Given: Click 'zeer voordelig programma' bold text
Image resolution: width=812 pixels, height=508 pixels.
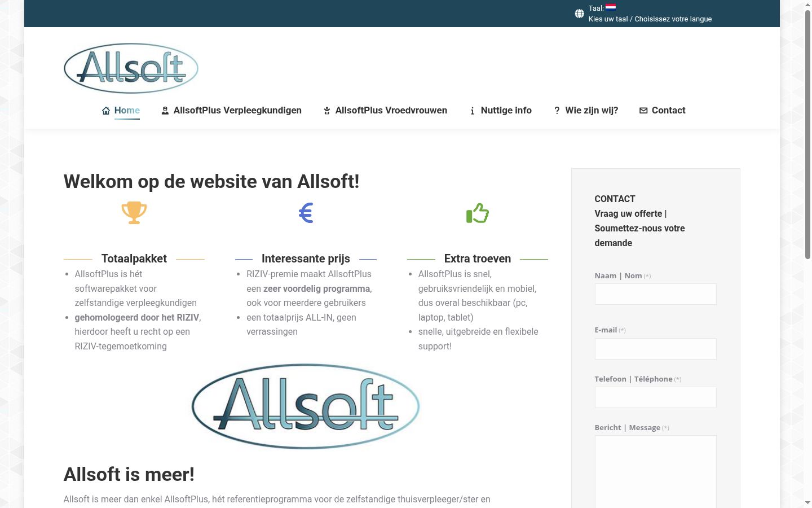Looking at the screenshot, I should [316, 288].
